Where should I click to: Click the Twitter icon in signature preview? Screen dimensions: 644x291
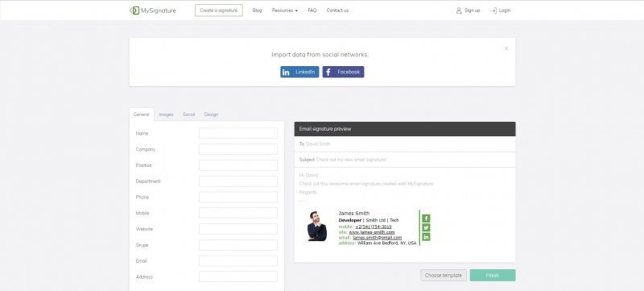click(x=426, y=227)
